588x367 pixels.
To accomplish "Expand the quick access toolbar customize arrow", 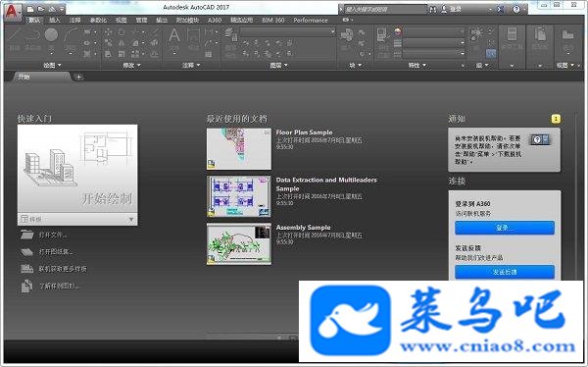I will [62, 8].
